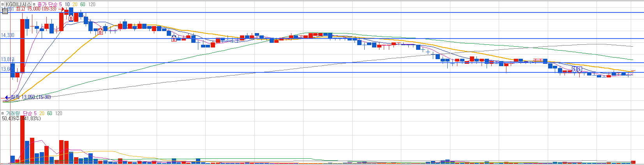Click the 종가 단순 moving average label
The width and height of the screenshot is (644, 165).
pos(48,4)
